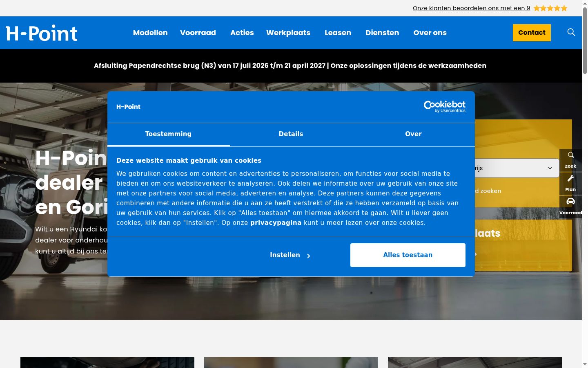Open the search magnifier icon in header
Image resolution: width=588 pixels, height=368 pixels.
coord(571,32)
